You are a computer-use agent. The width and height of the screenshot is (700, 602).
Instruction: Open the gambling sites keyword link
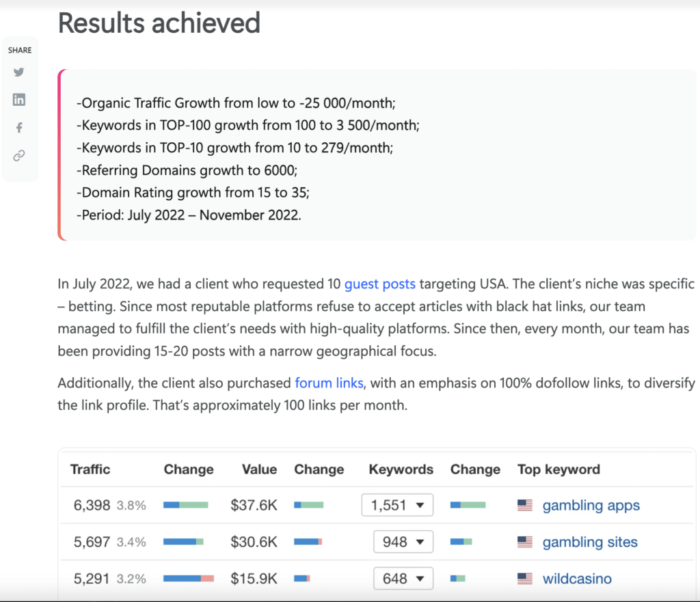[x=589, y=542]
